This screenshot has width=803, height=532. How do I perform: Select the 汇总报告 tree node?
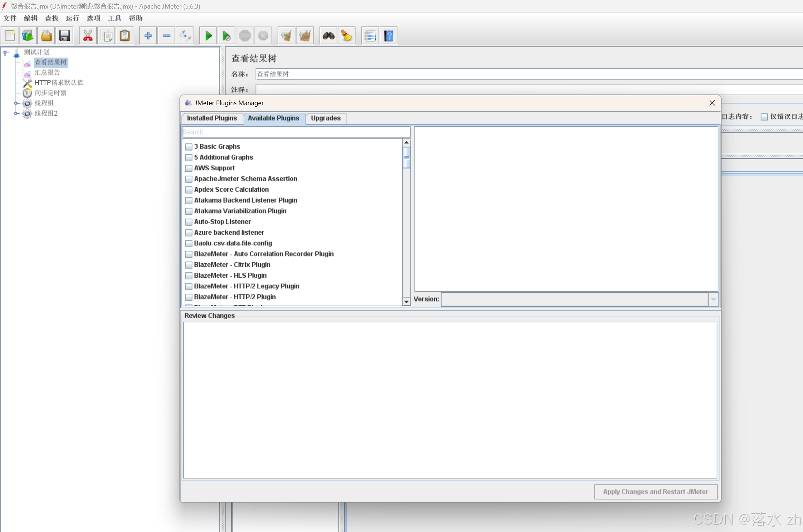coord(47,73)
